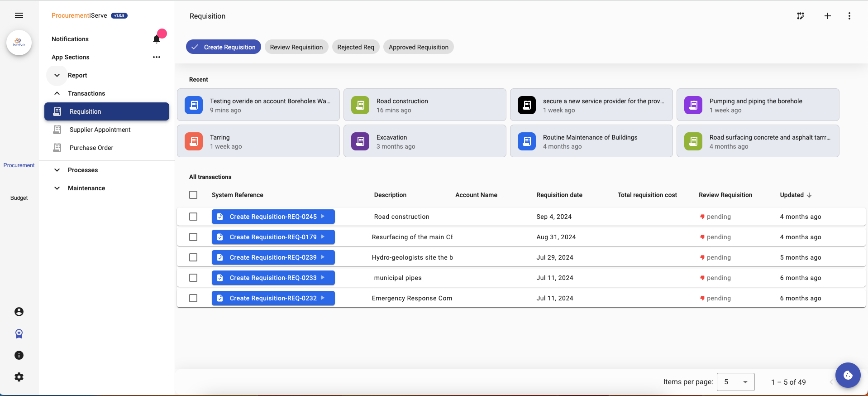
Task: Click the info circle icon
Action: point(19,355)
